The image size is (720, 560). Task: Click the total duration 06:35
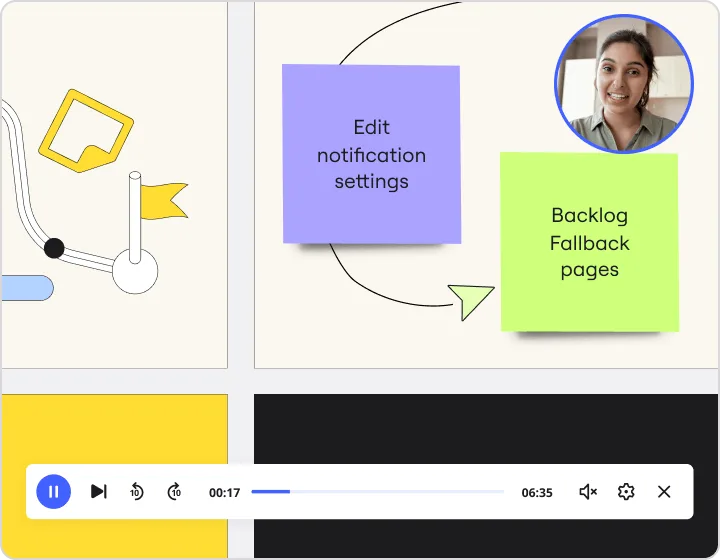(537, 493)
